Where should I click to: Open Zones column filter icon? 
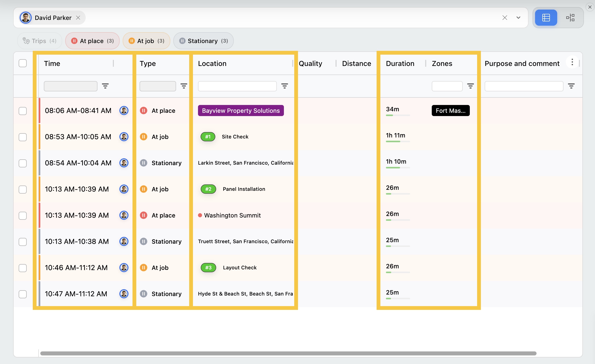click(470, 86)
